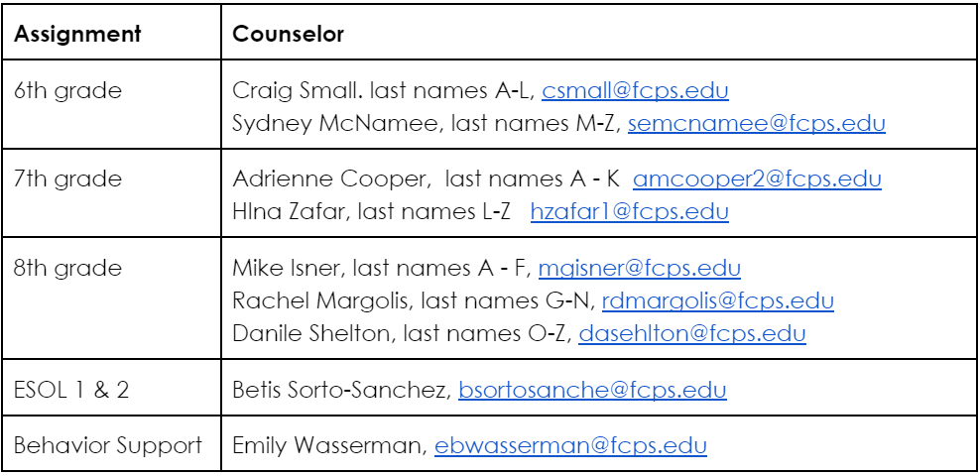This screenshot has height=476, width=980.
Task: Select the 8th grade cell
Action: pyautogui.click(x=68, y=268)
